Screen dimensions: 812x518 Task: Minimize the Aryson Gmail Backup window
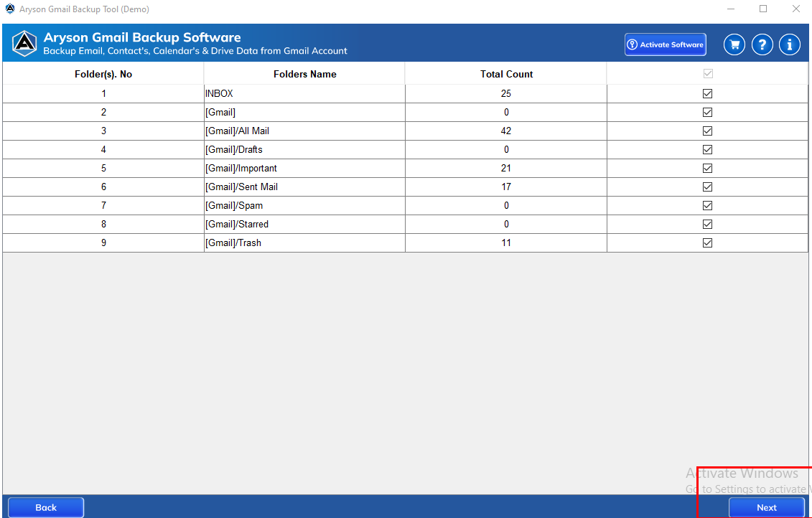coord(730,9)
